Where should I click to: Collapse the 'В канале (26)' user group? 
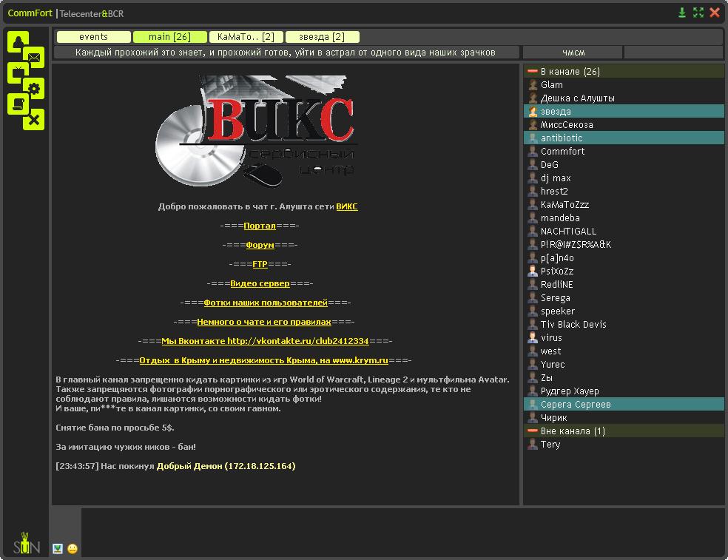click(532, 72)
